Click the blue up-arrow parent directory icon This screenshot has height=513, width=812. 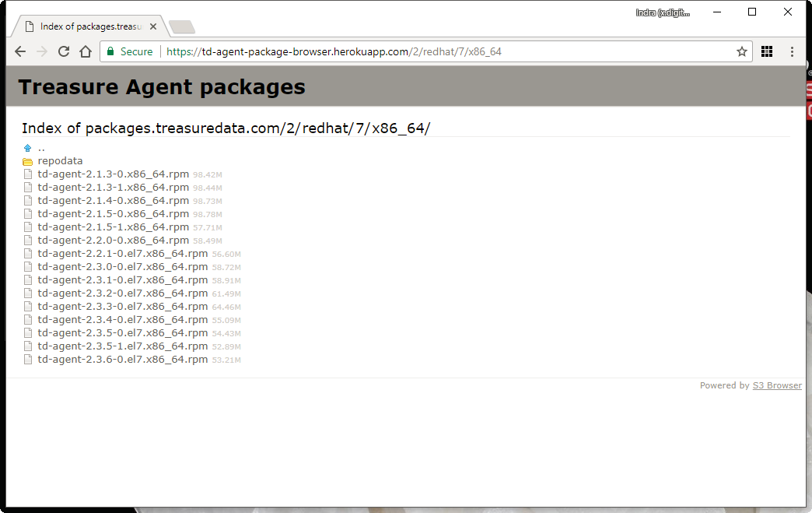click(28, 147)
